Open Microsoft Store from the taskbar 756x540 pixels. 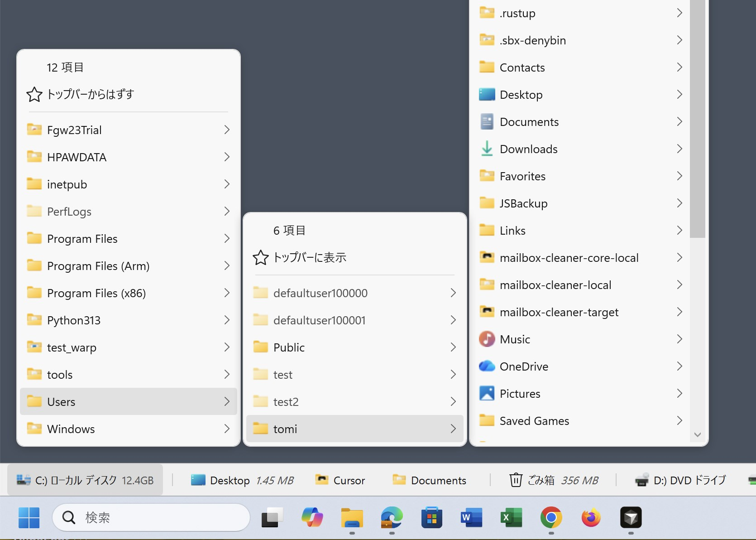click(x=432, y=517)
